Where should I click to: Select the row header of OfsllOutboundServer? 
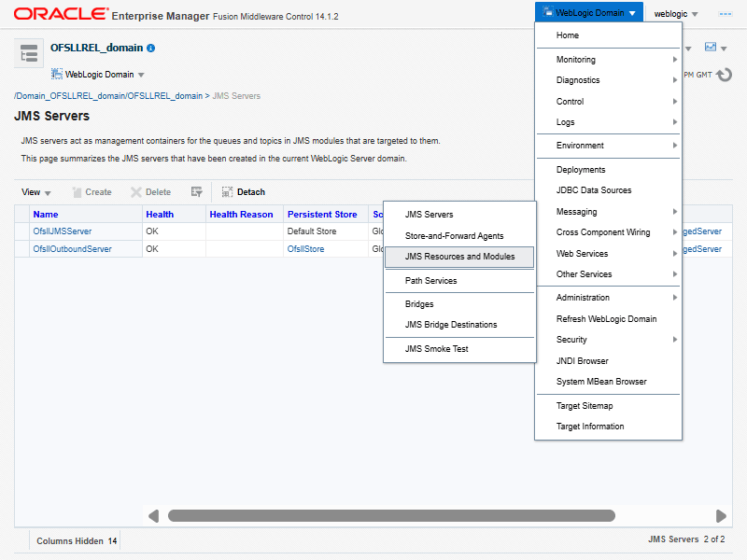(21, 249)
